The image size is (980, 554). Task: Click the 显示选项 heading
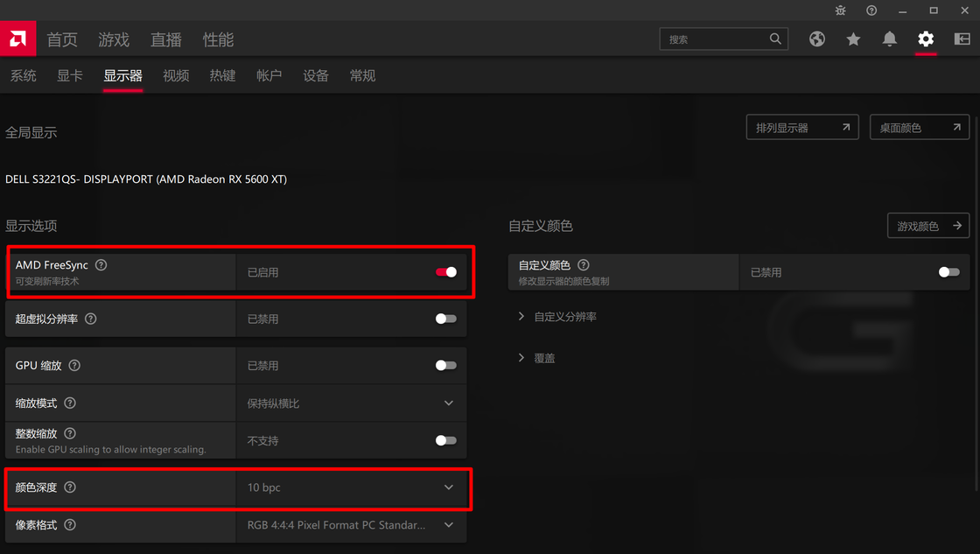tap(31, 226)
